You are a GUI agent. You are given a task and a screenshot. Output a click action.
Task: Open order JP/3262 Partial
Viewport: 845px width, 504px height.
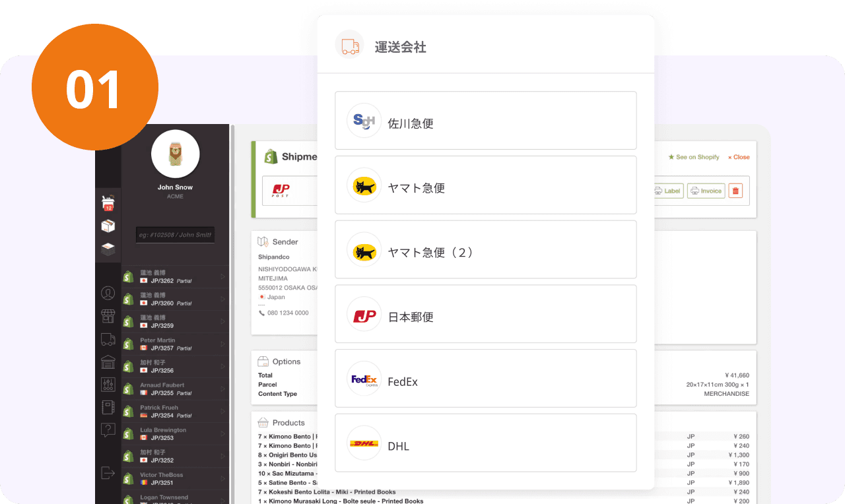click(x=175, y=276)
